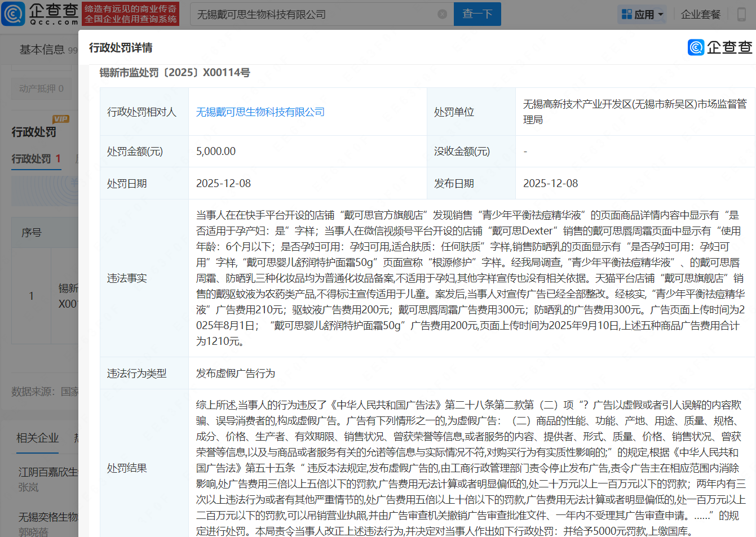Click the 企查查 logo in the dialog header
The height and width of the screenshot is (537, 756).
pyautogui.click(x=720, y=47)
